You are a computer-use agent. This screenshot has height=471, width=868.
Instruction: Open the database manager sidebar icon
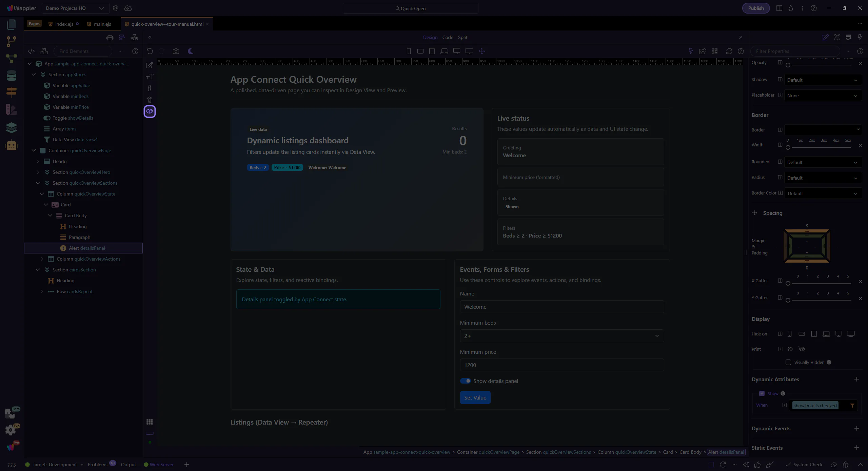(12, 76)
